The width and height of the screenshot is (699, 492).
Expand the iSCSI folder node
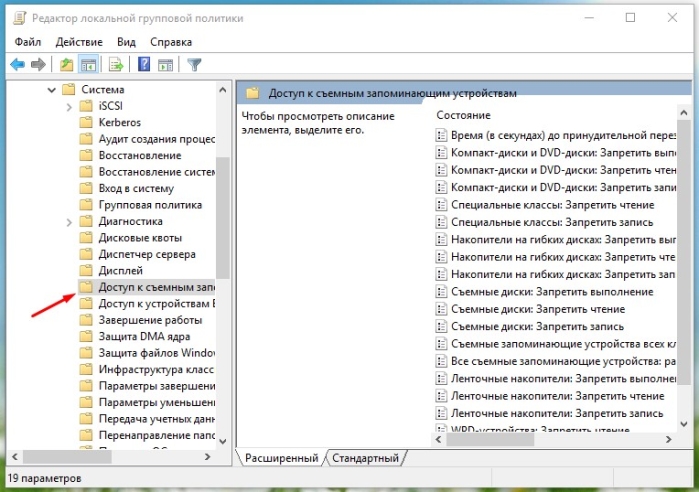pos(69,107)
